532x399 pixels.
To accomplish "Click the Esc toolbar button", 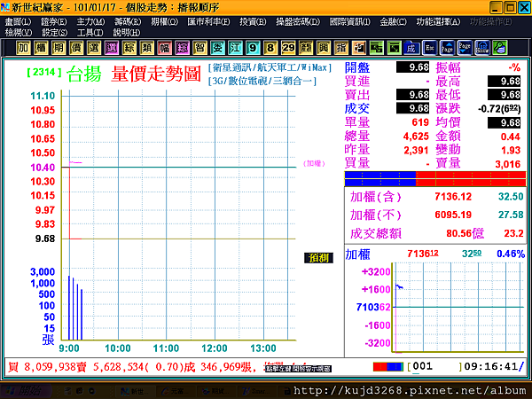I will tap(429, 48).
